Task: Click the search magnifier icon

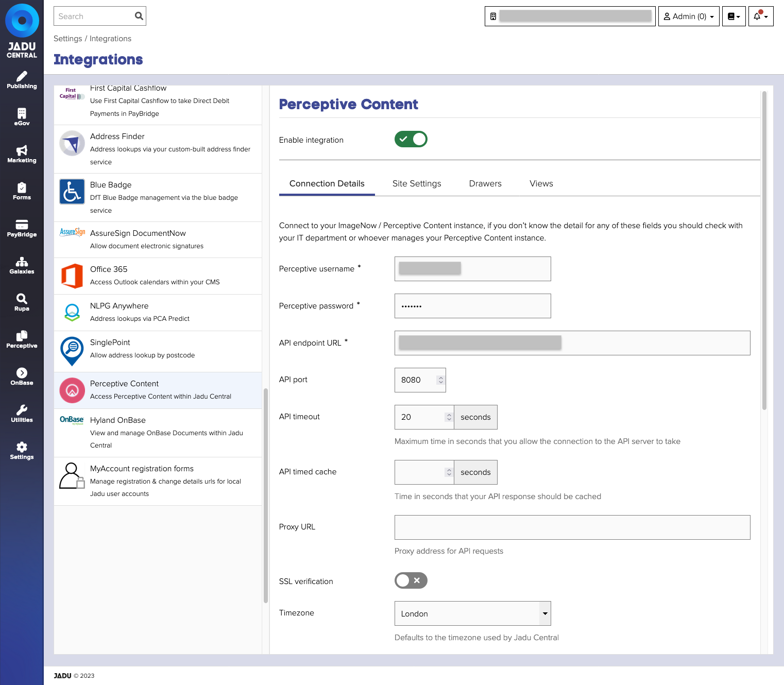Action: [x=139, y=16]
